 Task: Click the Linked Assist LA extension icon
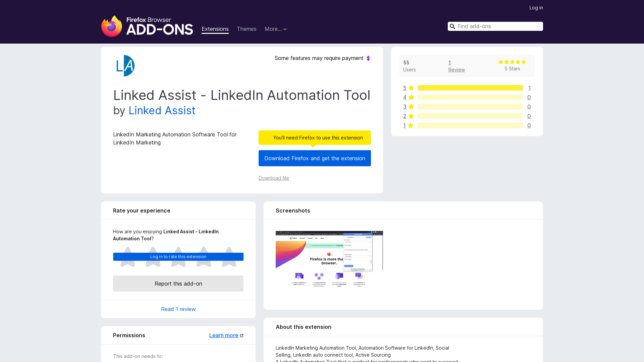(125, 66)
